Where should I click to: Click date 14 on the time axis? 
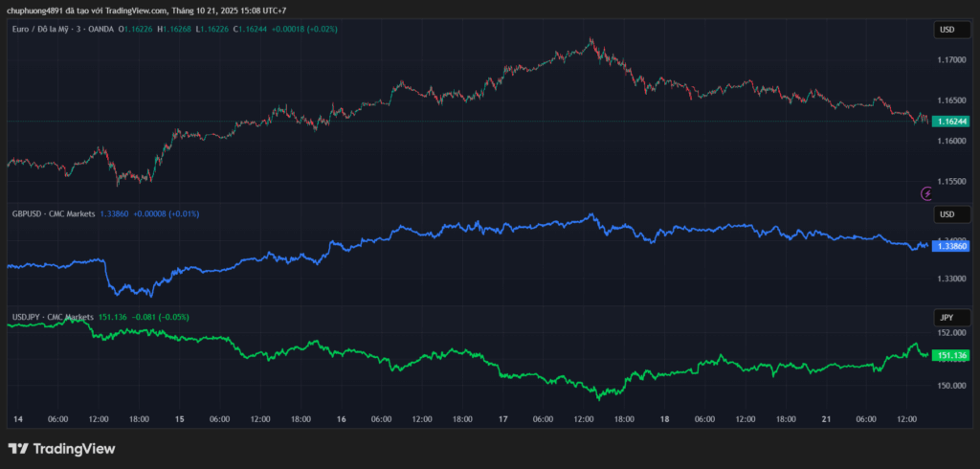point(17,419)
